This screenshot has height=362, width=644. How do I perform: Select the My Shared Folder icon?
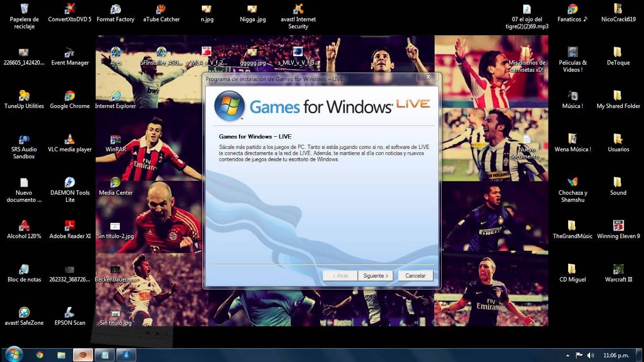tap(618, 100)
